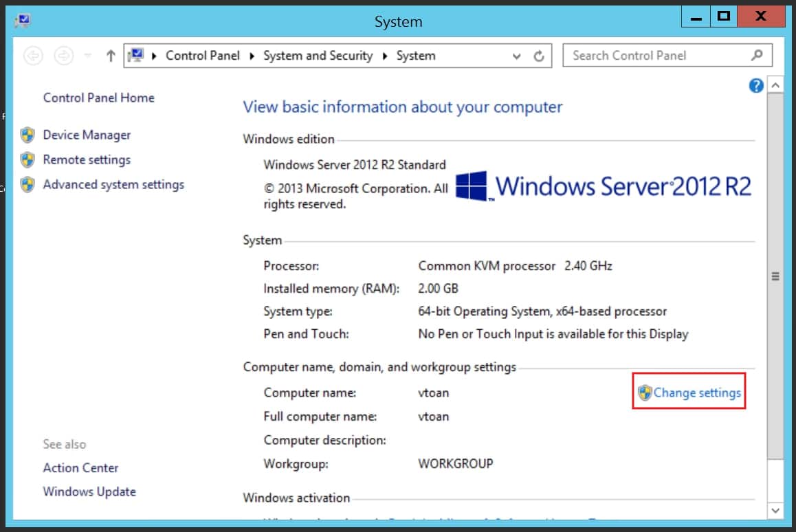Go to Control Panel Home
Screen dimensions: 796x532
coord(98,98)
